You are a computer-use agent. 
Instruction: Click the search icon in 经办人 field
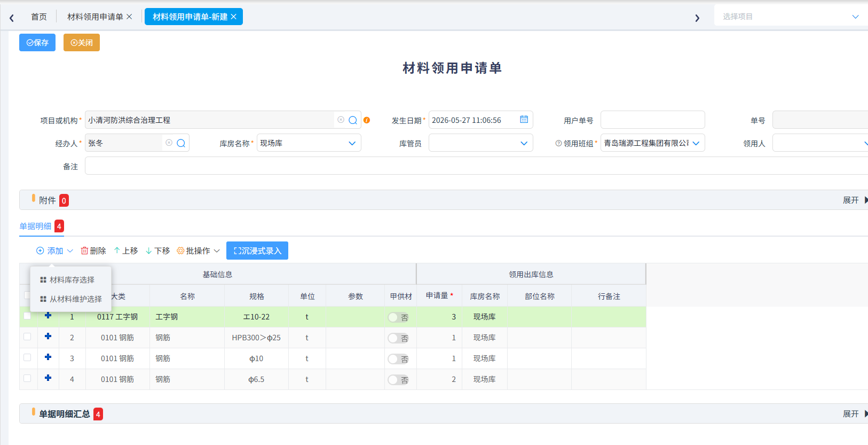click(181, 143)
